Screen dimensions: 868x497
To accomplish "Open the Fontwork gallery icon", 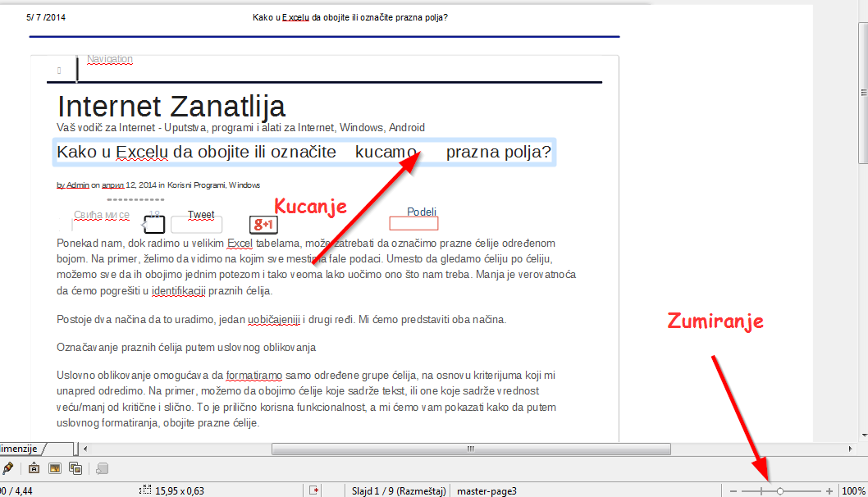I will coord(34,468).
